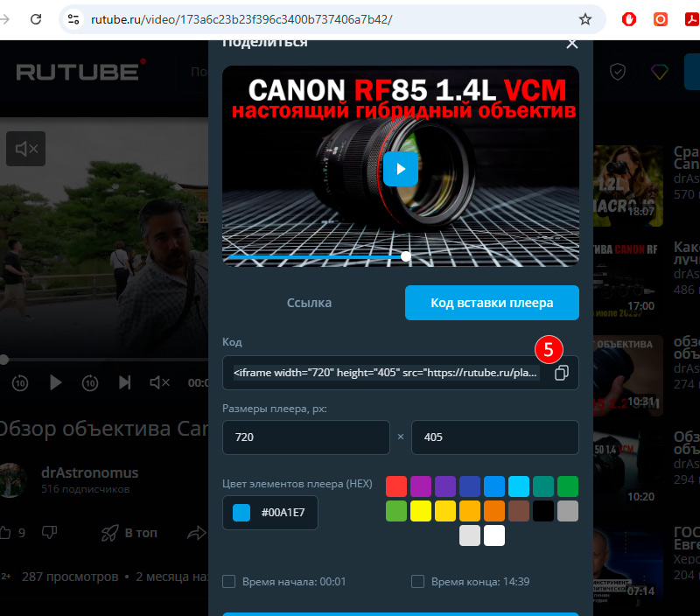Click the "В топ" rocket button

[x=129, y=532]
